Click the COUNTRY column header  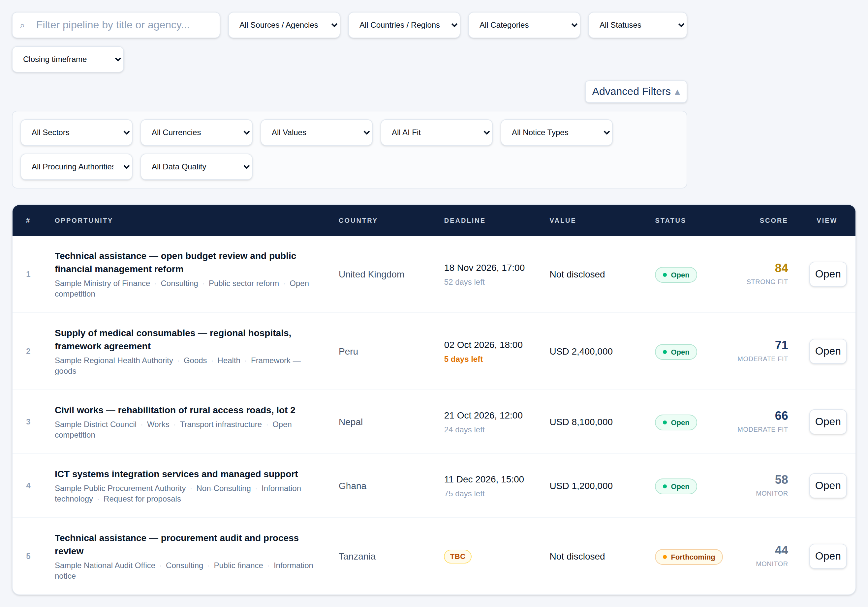[358, 220]
